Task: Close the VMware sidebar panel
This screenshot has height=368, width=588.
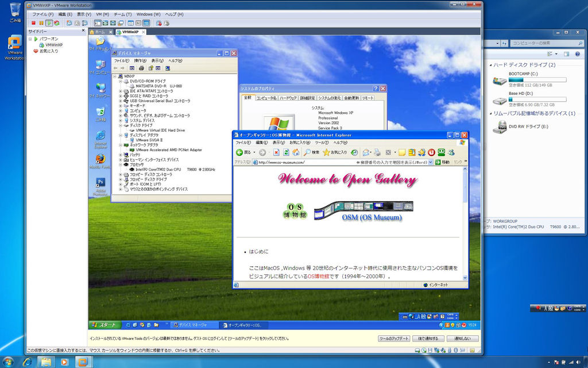Action: point(83,31)
